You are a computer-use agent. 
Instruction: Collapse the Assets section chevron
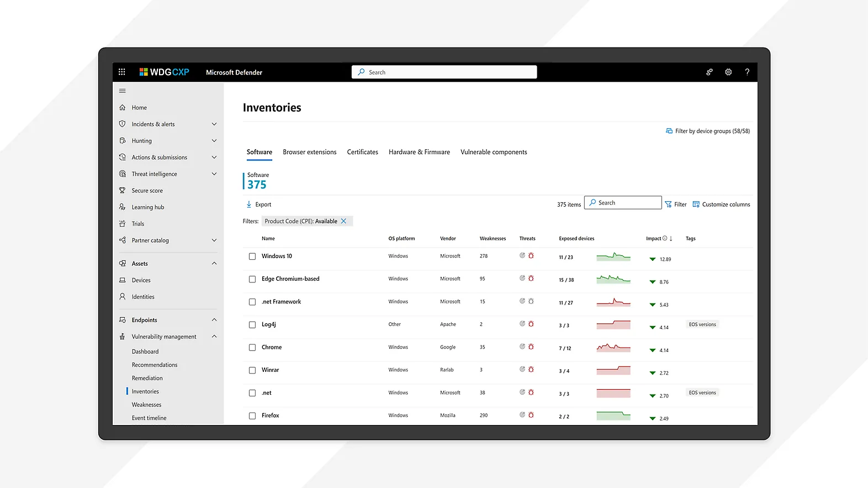click(214, 264)
